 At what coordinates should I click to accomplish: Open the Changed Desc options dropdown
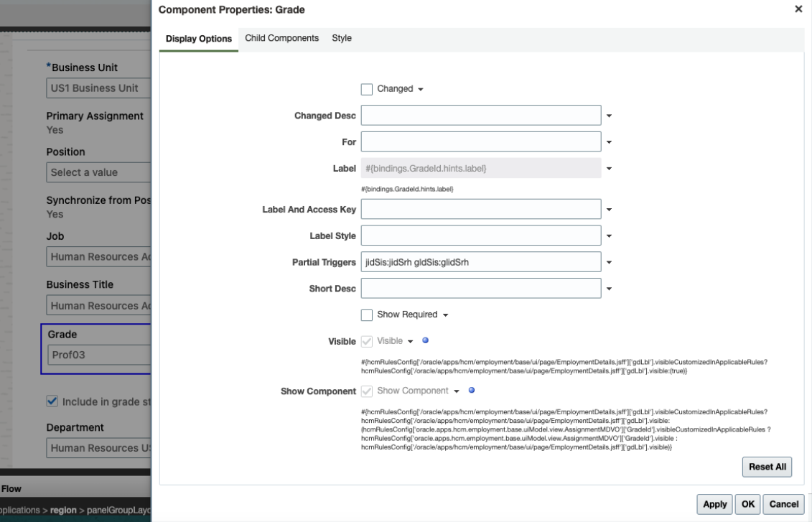(611, 114)
